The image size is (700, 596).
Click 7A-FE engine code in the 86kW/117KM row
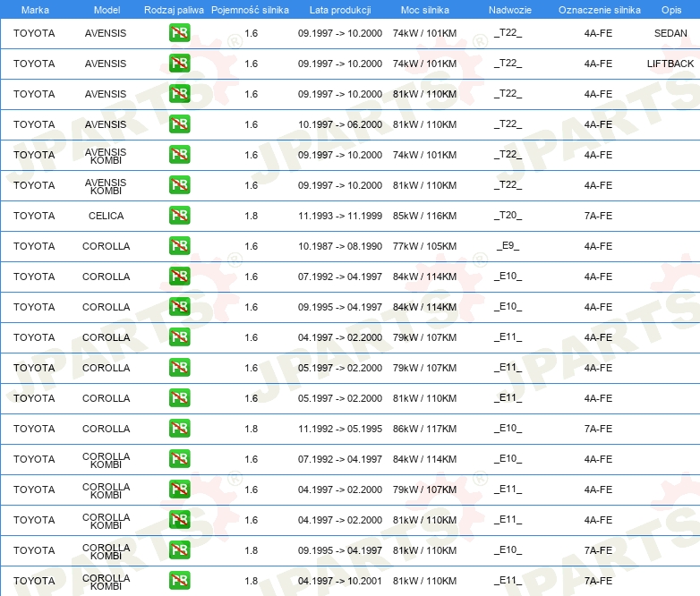(x=598, y=429)
